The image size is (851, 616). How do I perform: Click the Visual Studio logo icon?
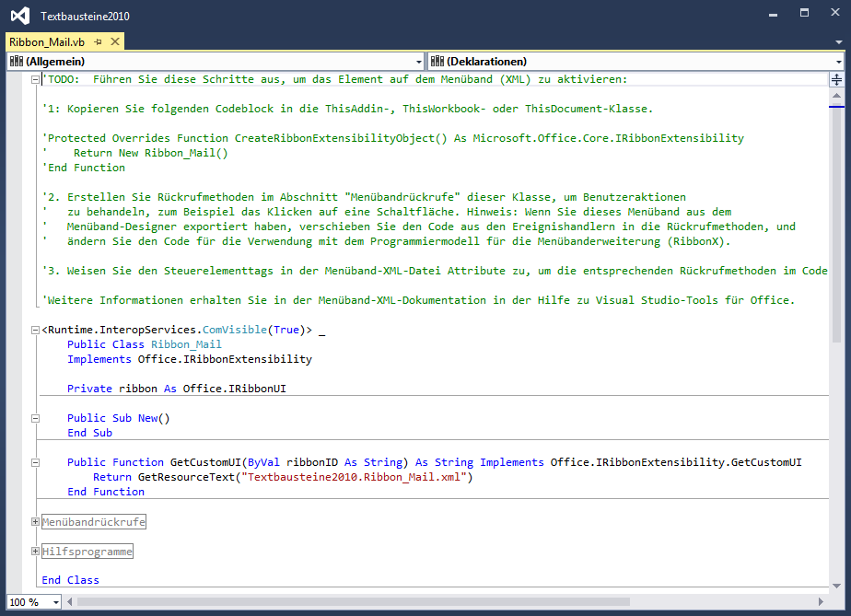(20, 16)
